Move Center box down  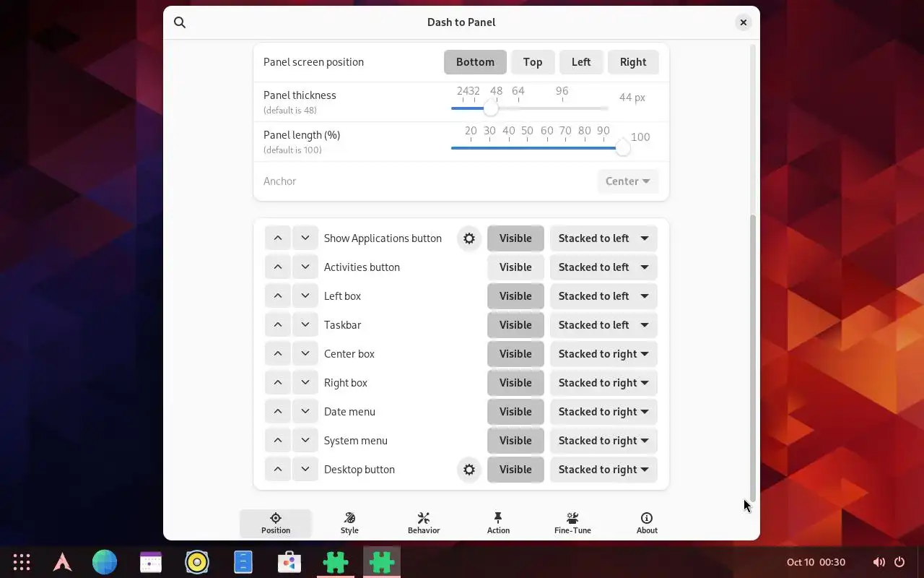click(305, 354)
